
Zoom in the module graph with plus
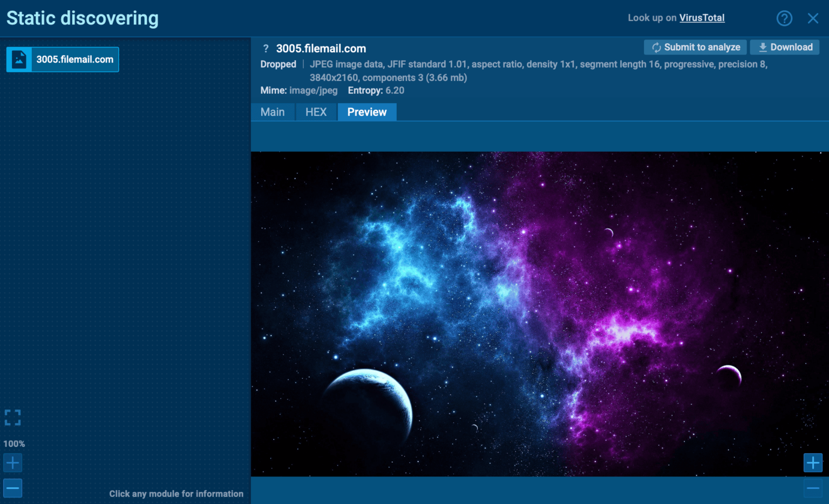13,462
